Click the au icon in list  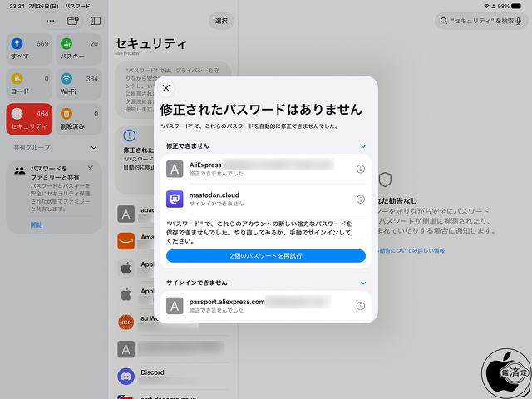pos(126,322)
